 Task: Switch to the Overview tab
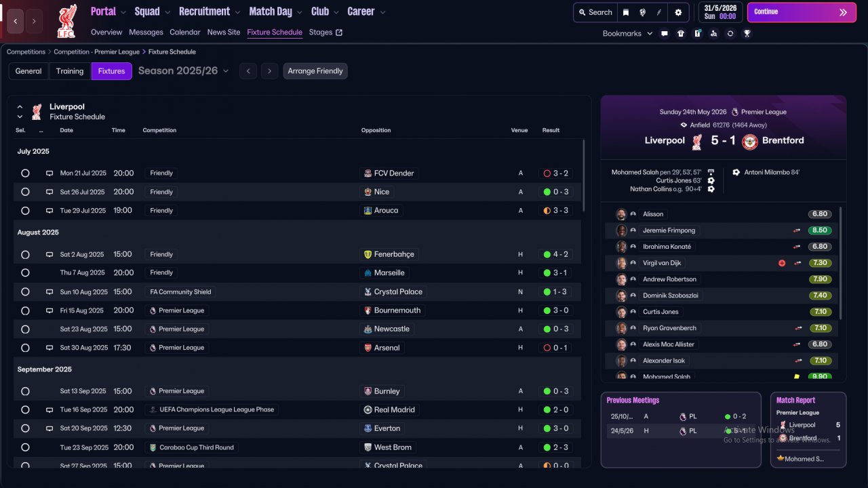(106, 33)
